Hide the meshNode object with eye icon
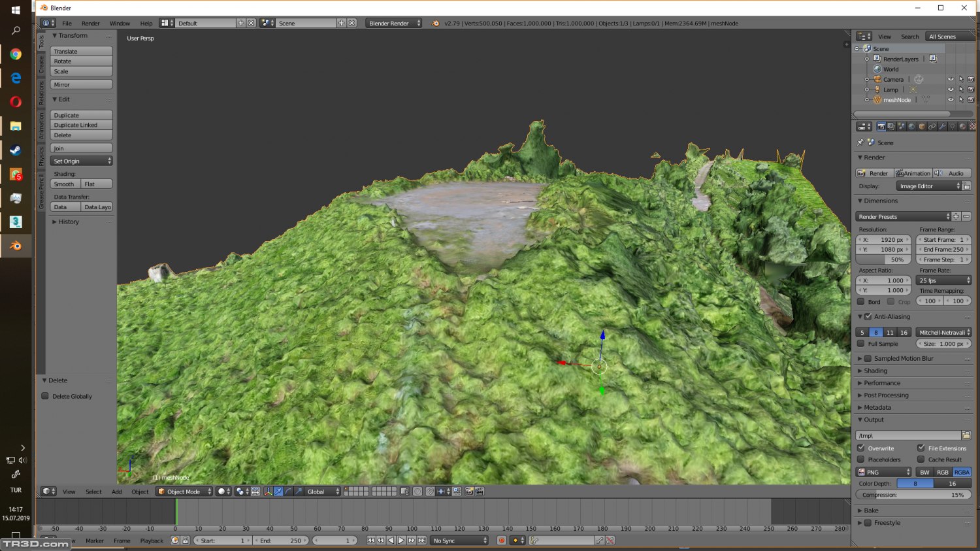 [x=951, y=100]
